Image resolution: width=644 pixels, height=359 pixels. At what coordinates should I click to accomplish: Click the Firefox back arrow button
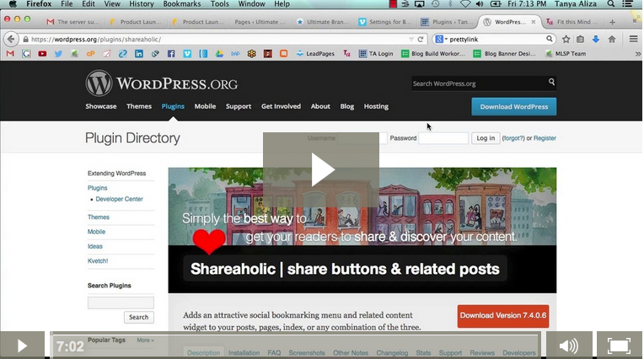pyautogui.click(x=11, y=40)
